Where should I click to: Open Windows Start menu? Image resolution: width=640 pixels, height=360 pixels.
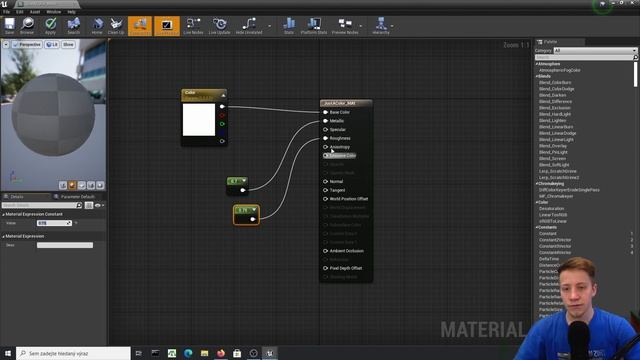coord(8,353)
